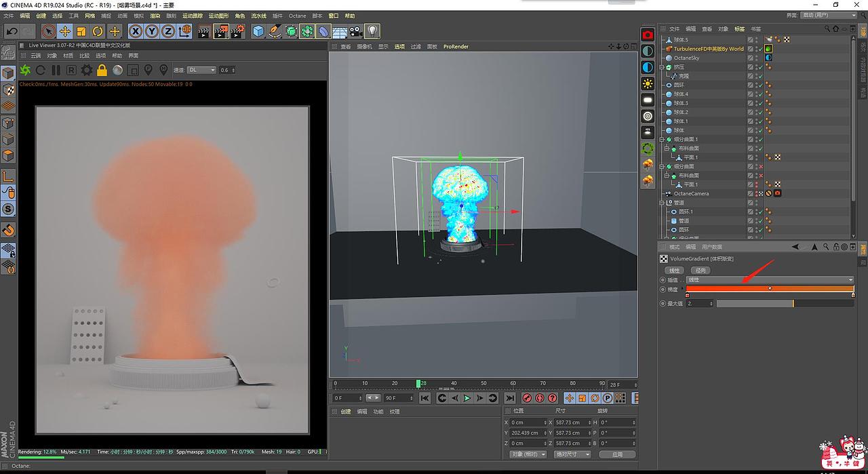Click the 创建 tab in material manager
This screenshot has height=474, width=868.
point(346,411)
